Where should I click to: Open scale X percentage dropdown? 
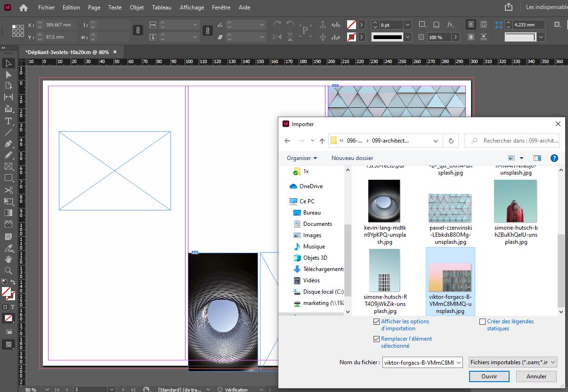[195, 24]
